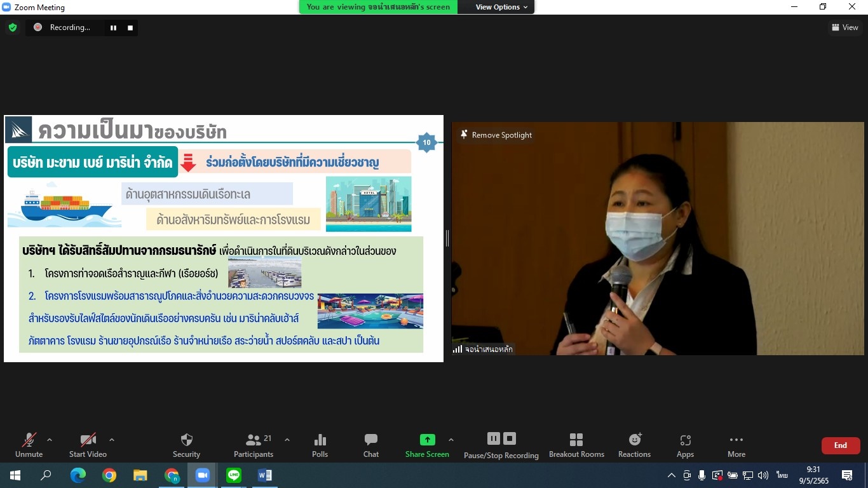Click the green encryption shield icon
This screenshot has width=868, height=488.
13,27
